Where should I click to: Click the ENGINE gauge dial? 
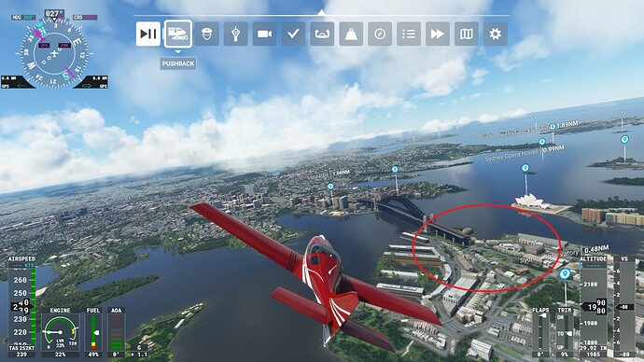60,331
